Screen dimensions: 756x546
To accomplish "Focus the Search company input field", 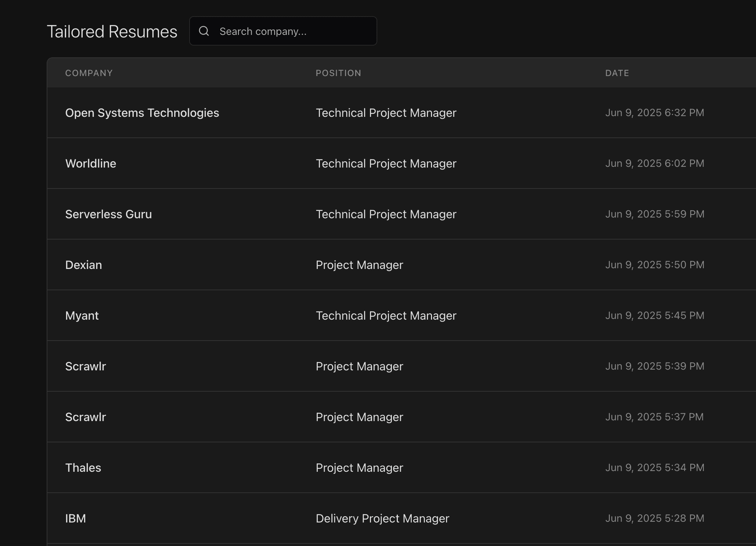I will click(x=283, y=31).
